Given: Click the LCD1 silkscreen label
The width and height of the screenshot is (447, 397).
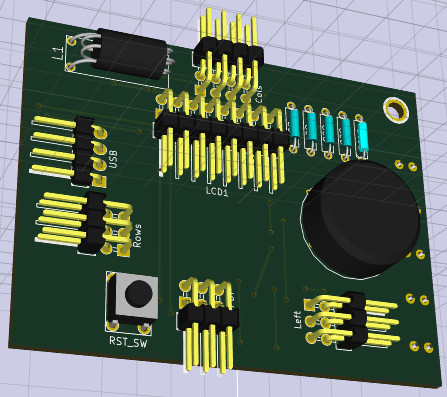Looking at the screenshot, I should [217, 192].
